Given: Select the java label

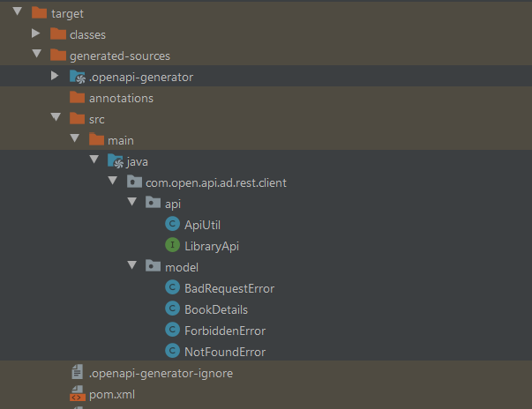Looking at the screenshot, I should (x=137, y=162).
